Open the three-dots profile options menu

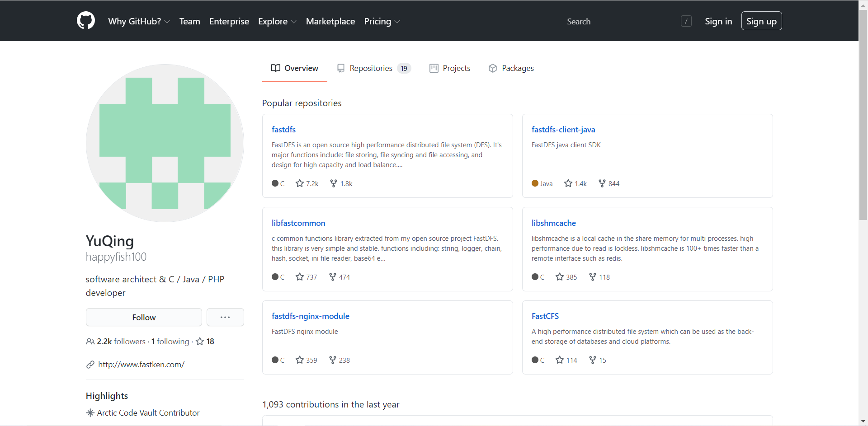coord(225,317)
